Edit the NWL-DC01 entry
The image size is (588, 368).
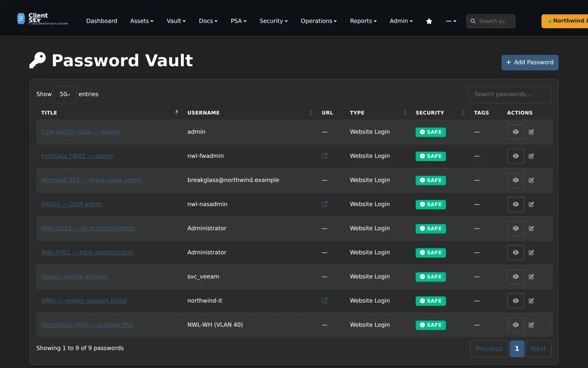click(x=531, y=229)
